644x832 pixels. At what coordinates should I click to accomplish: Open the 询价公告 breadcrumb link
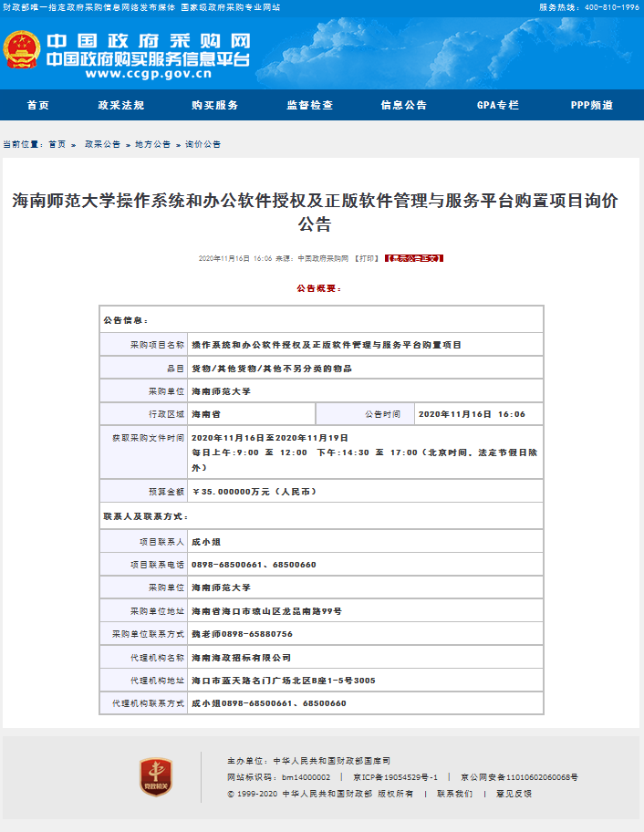(x=203, y=144)
